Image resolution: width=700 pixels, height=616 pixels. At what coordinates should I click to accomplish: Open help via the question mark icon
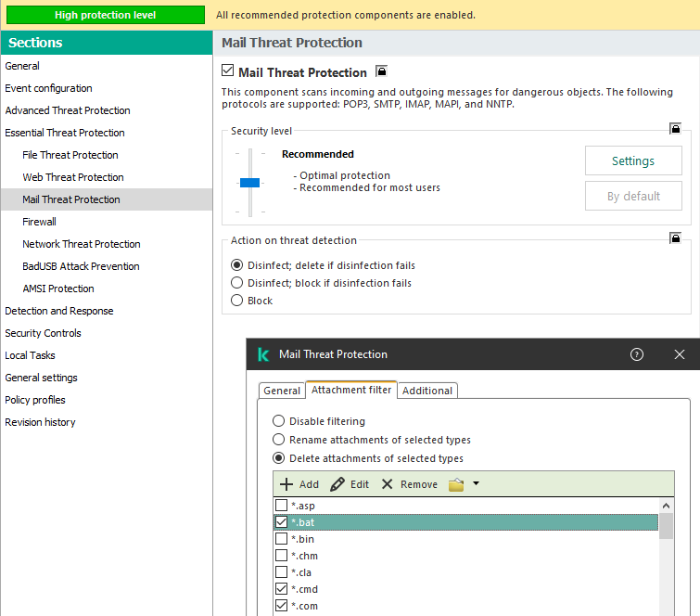pos(637,354)
